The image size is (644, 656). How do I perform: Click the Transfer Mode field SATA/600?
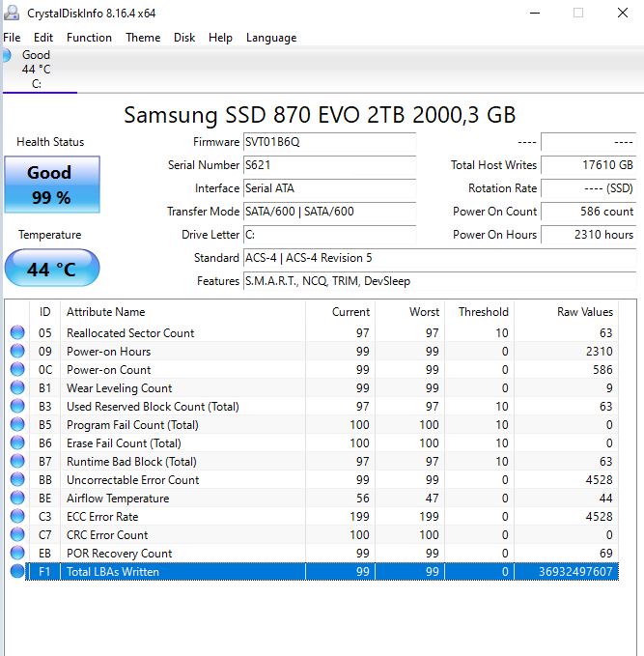[329, 212]
